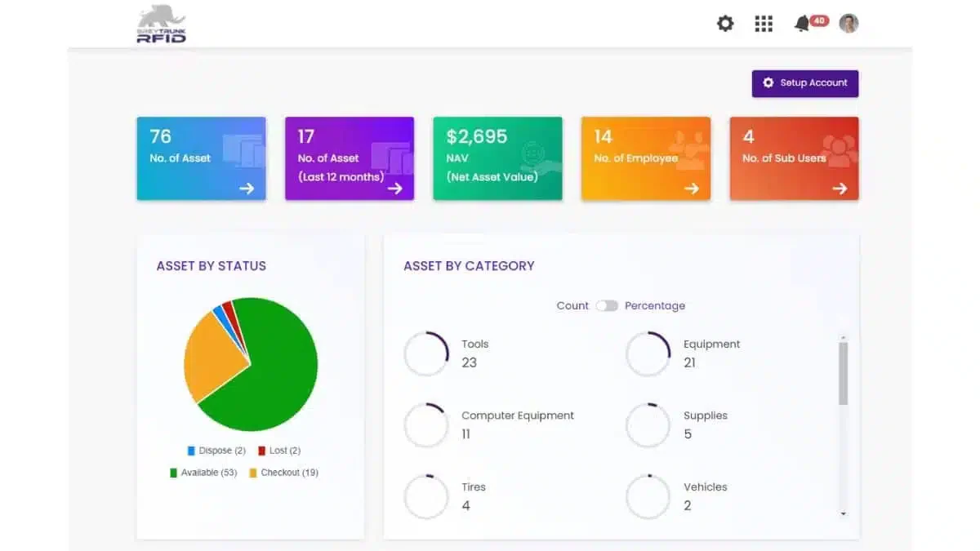Toggle the Available (53) legend item
This screenshot has height=551, width=980.
pyautogui.click(x=203, y=473)
